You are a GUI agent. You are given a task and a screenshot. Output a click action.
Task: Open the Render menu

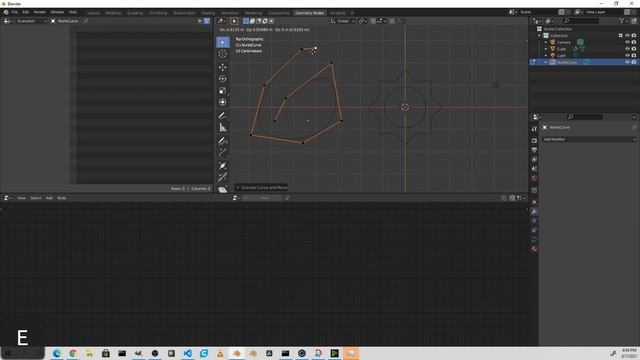pyautogui.click(x=40, y=12)
